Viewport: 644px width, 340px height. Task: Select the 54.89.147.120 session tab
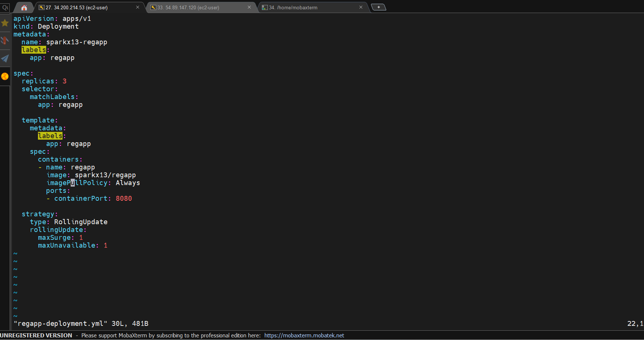coord(193,7)
